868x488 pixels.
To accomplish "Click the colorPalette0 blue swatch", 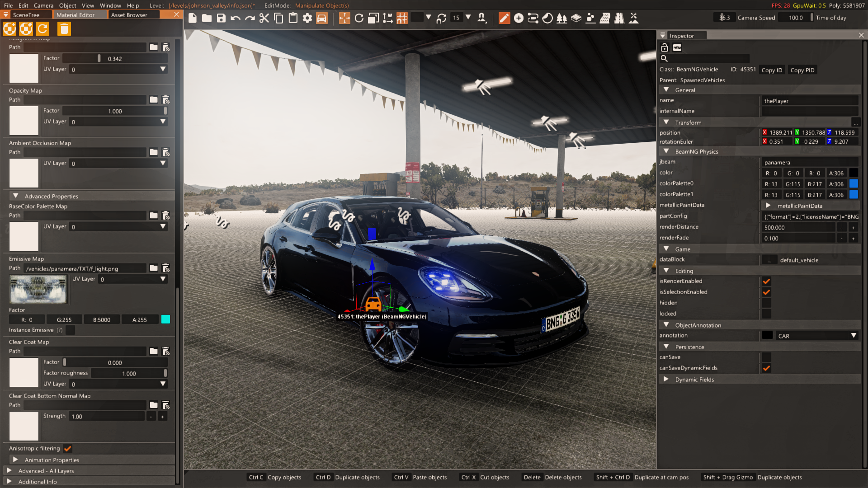I will [x=854, y=184].
